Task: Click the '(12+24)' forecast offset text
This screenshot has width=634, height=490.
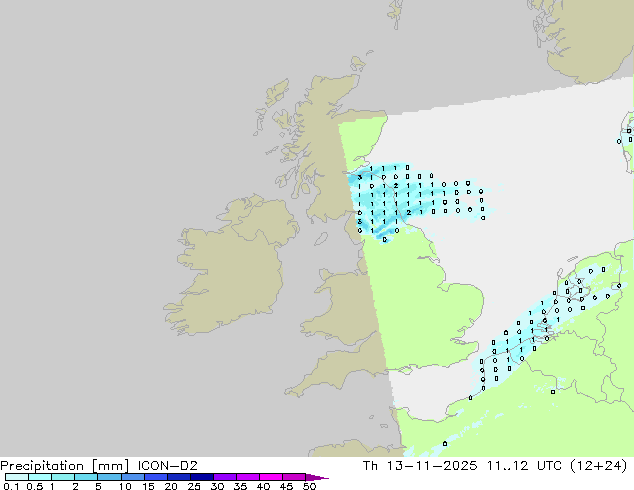Action: (599, 466)
